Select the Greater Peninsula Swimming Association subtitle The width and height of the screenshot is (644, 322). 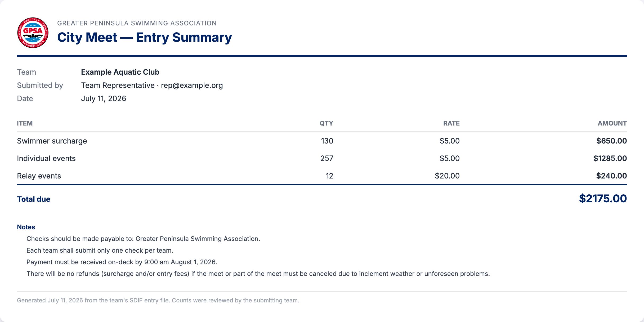137,23
